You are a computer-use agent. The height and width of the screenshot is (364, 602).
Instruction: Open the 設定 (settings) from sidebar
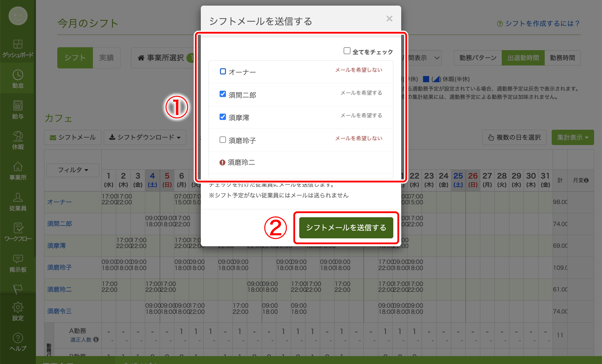pos(18,311)
